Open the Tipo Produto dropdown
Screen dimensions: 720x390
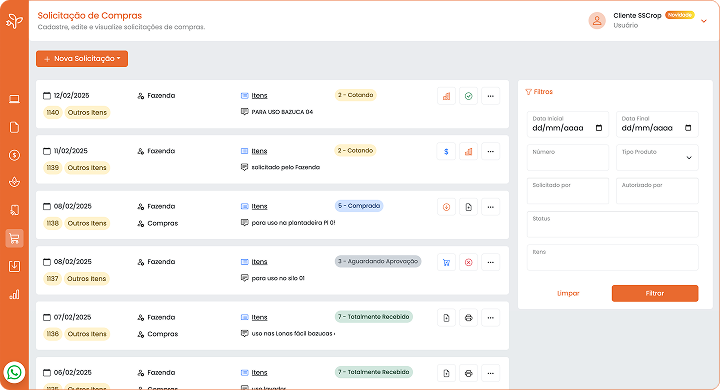(657, 158)
